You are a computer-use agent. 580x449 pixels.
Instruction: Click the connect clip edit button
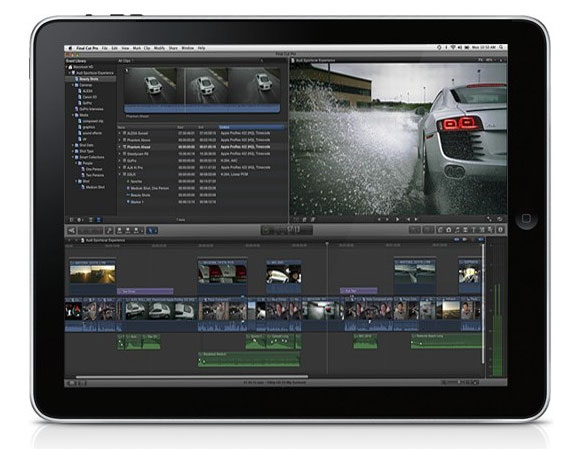point(120,230)
